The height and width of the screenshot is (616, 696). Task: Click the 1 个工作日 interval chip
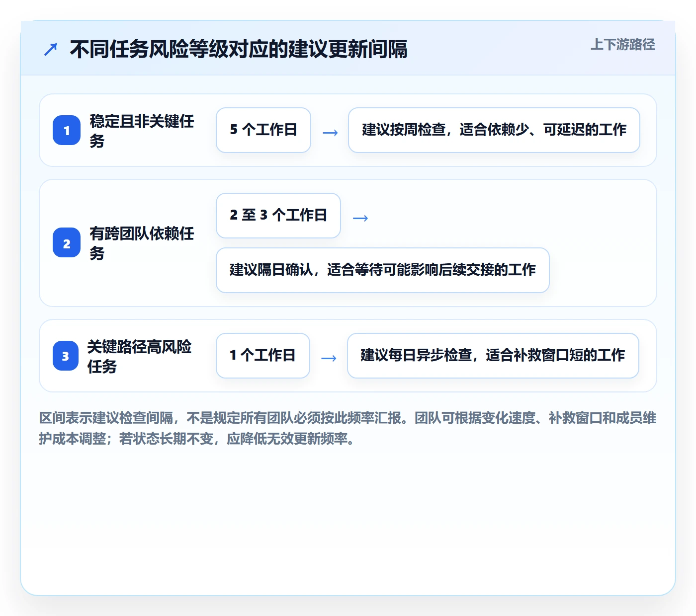tap(263, 356)
